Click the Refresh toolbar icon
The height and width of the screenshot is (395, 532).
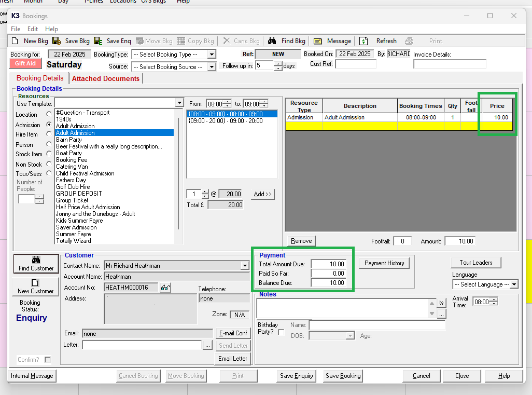(364, 41)
